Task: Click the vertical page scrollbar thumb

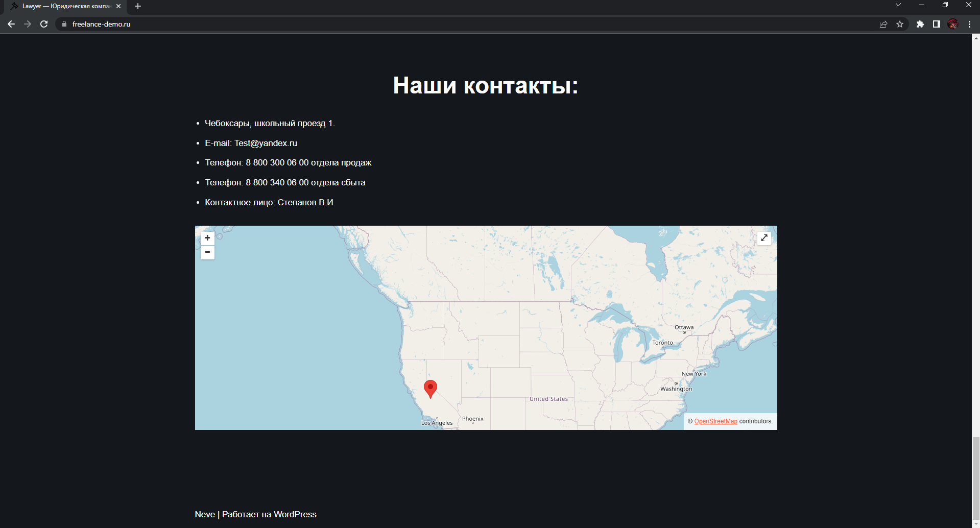Action: click(x=976, y=478)
